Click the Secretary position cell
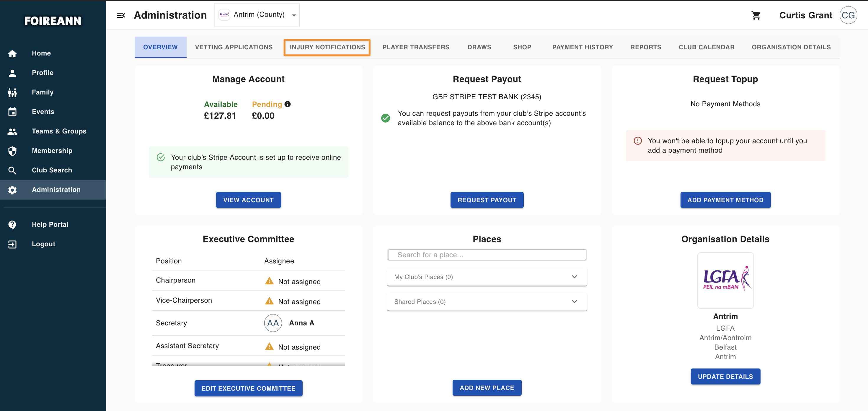Image resolution: width=868 pixels, height=411 pixels. [171, 323]
